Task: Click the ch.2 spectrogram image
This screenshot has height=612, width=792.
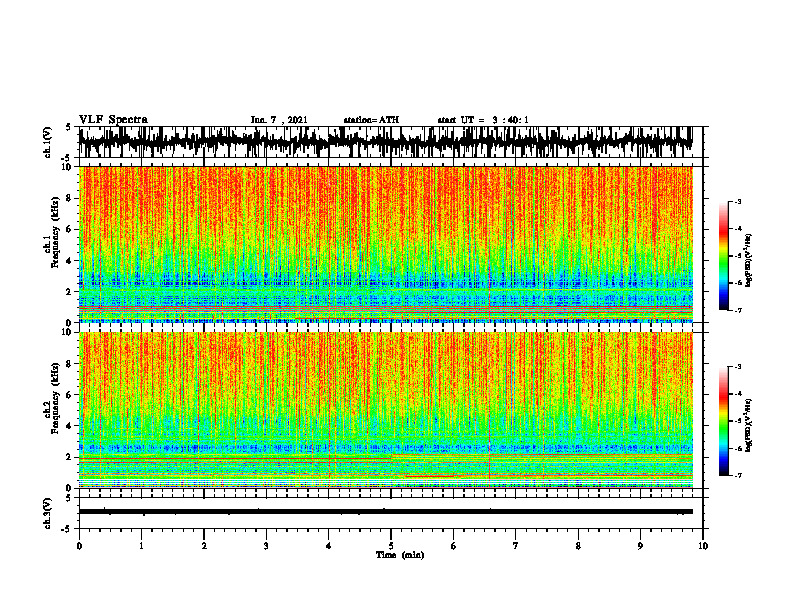Action: pyautogui.click(x=386, y=410)
